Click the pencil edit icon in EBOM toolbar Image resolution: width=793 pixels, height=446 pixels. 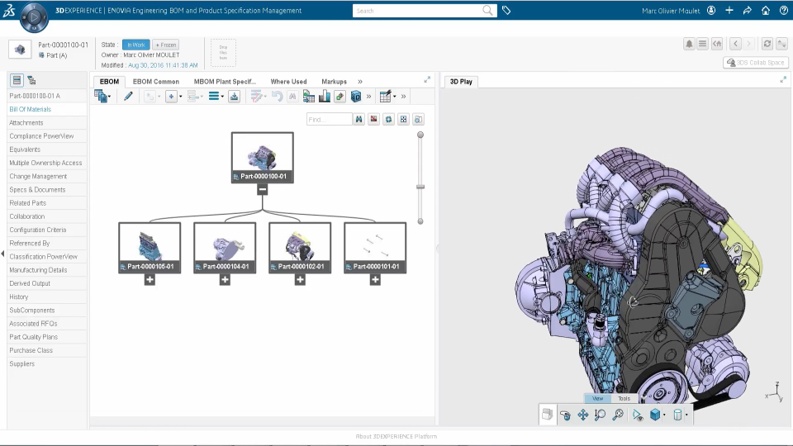click(128, 96)
